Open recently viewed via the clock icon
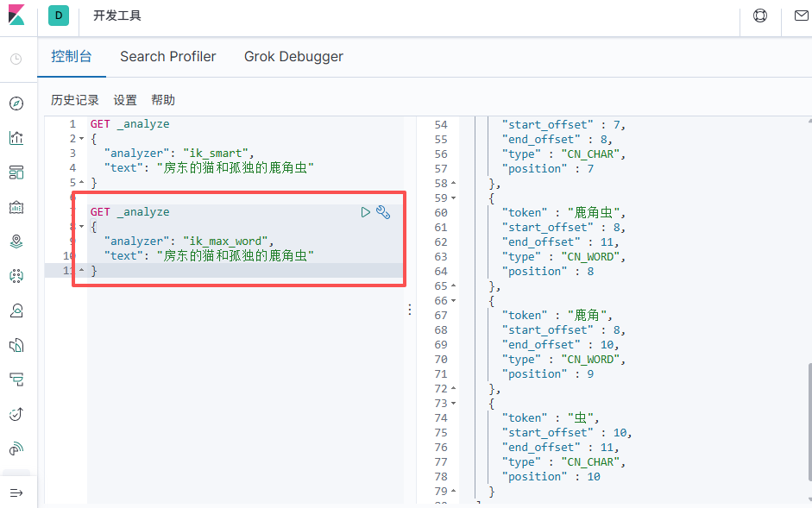This screenshot has width=812, height=508. point(16,59)
